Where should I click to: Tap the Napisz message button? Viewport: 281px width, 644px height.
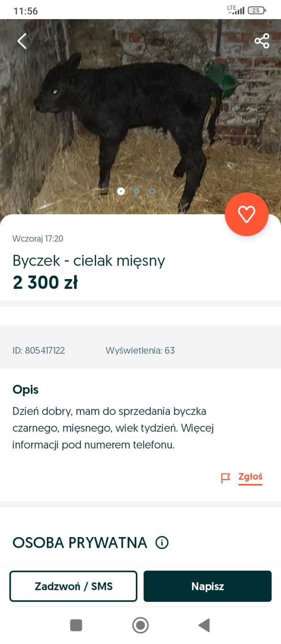(x=207, y=586)
